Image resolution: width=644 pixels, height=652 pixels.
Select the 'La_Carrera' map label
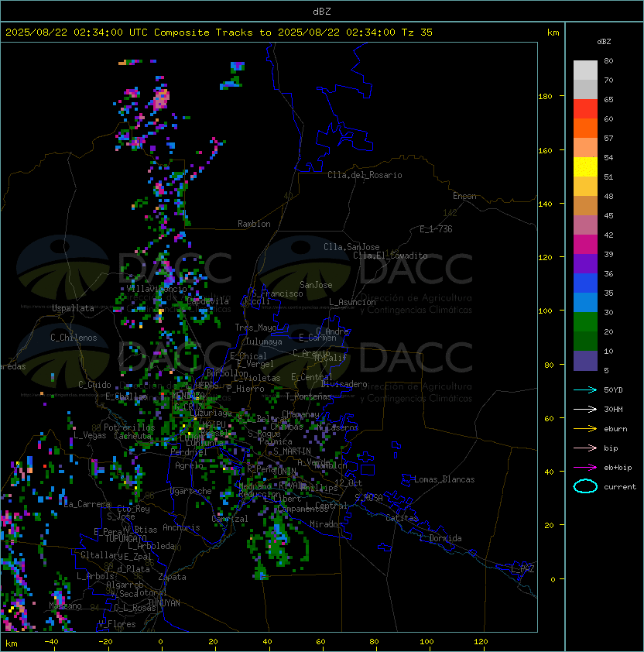(87, 504)
